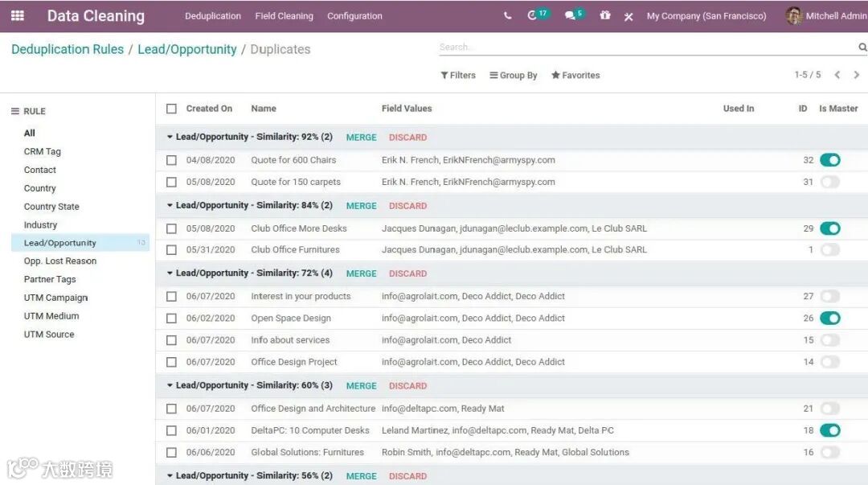Merge the Similarity 92% group
The height and width of the screenshot is (485, 868).
tap(361, 138)
